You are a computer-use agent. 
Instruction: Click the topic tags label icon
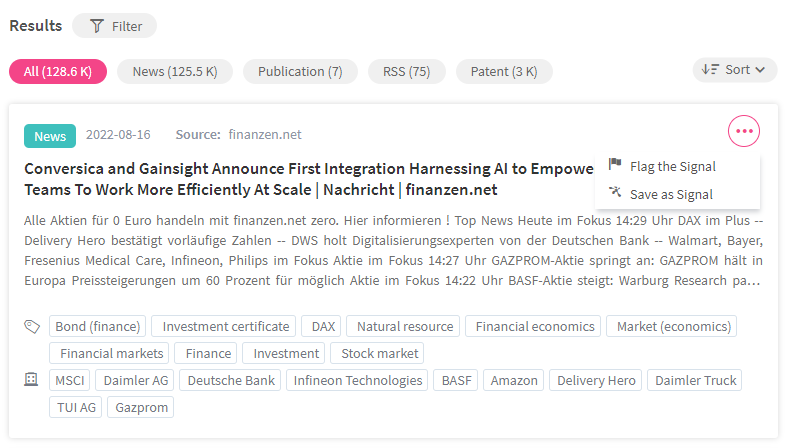pyautogui.click(x=32, y=327)
